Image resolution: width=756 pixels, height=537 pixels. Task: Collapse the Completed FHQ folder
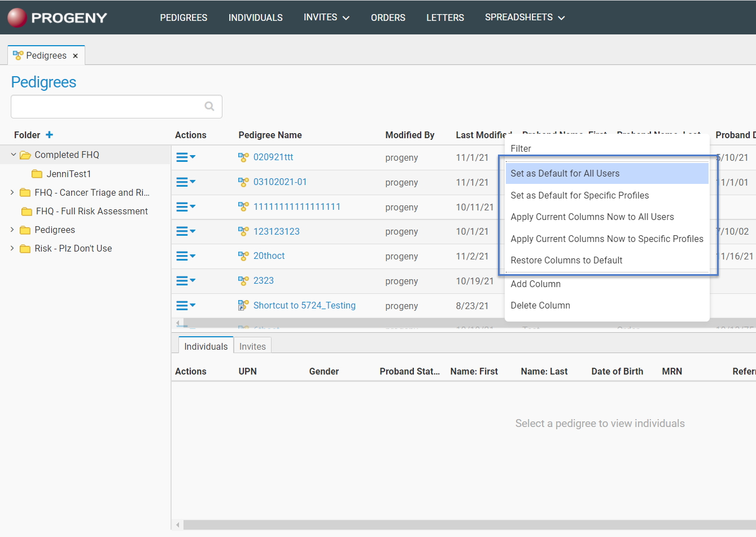[14, 155]
